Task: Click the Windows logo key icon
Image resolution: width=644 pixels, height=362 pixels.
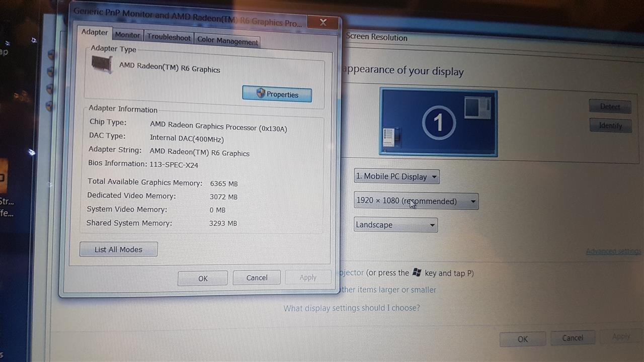Action: pos(417,273)
